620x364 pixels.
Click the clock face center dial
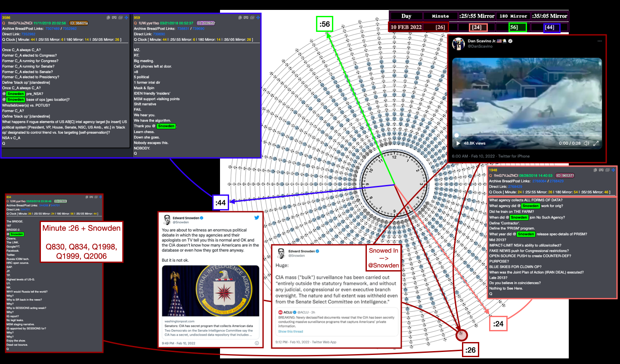394,185
